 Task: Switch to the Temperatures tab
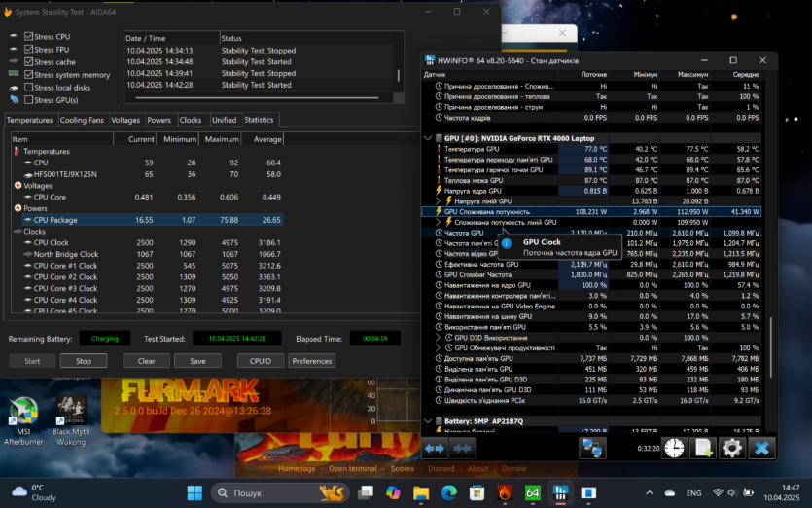click(29, 120)
